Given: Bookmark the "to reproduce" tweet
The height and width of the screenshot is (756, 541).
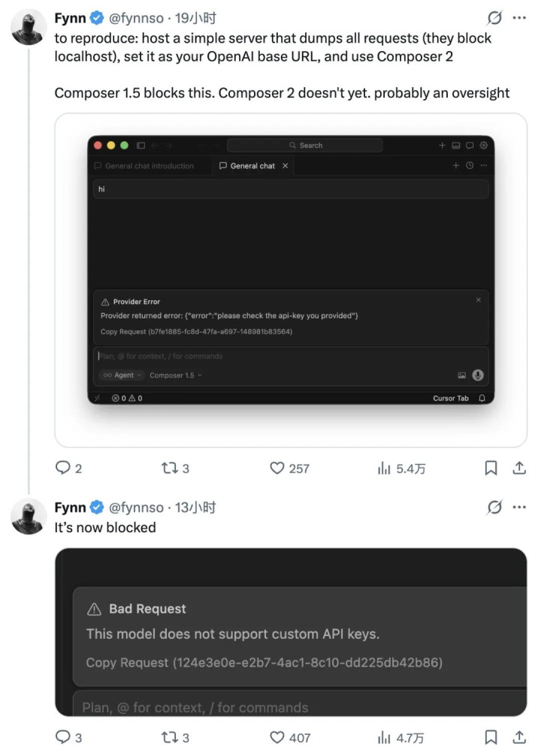Looking at the screenshot, I should [491, 468].
